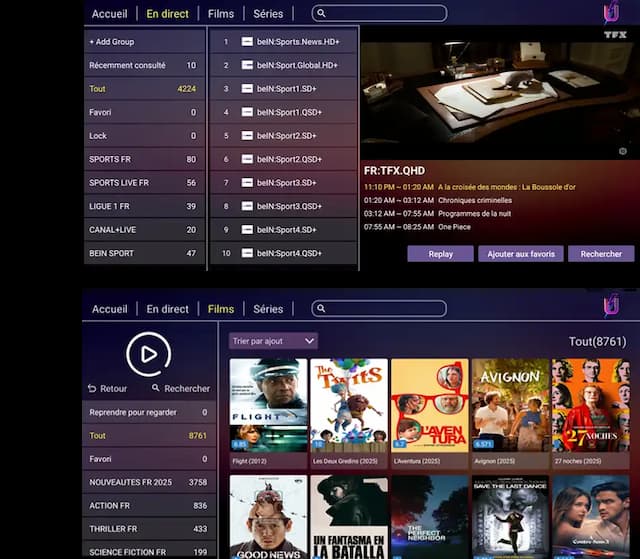
Task: Click the channel icon beside beIN:Sports.News.HD+
Action: coord(246,42)
